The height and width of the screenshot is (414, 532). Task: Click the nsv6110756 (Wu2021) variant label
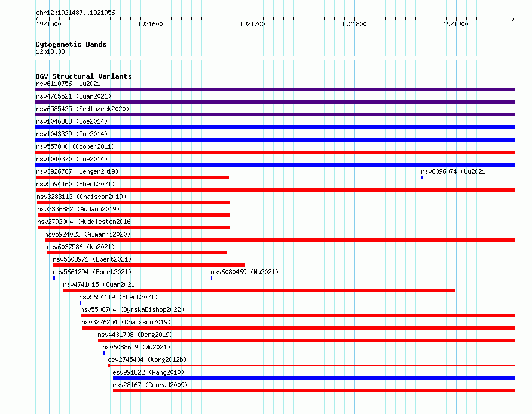click(70, 84)
